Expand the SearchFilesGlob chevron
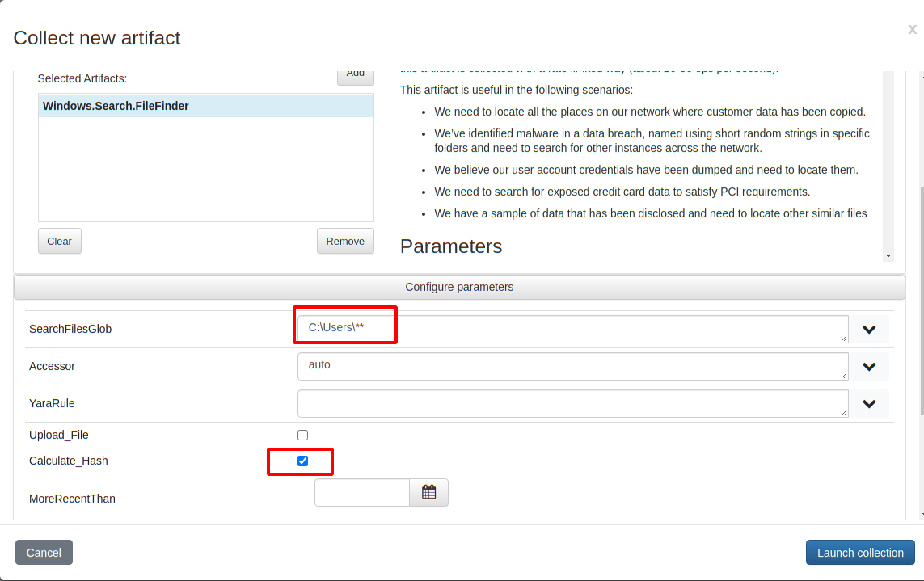Image resolution: width=924 pixels, height=581 pixels. coord(869,330)
